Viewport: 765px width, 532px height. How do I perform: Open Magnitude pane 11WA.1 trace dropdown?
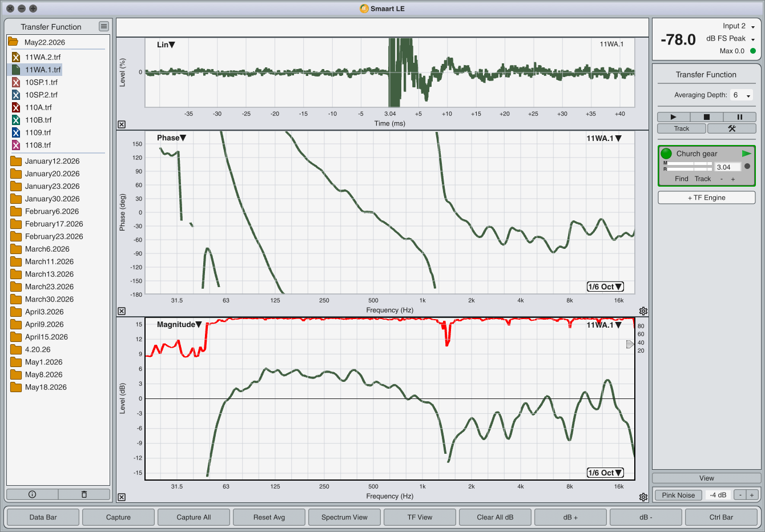[x=604, y=325]
